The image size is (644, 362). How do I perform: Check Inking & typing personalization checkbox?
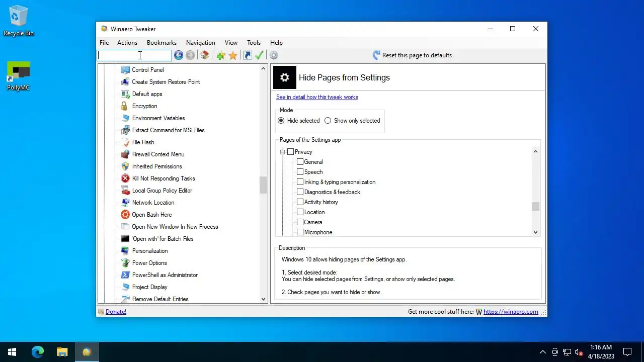pyautogui.click(x=300, y=182)
